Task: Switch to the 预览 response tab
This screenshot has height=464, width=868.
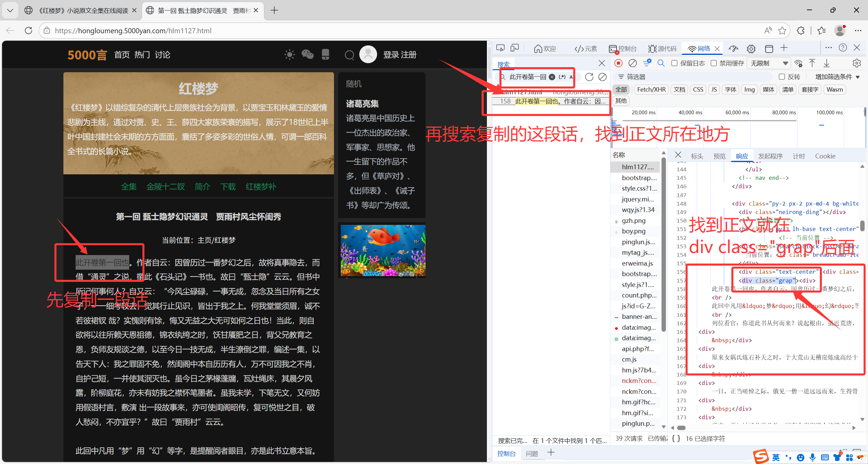Action: pyautogui.click(x=719, y=156)
